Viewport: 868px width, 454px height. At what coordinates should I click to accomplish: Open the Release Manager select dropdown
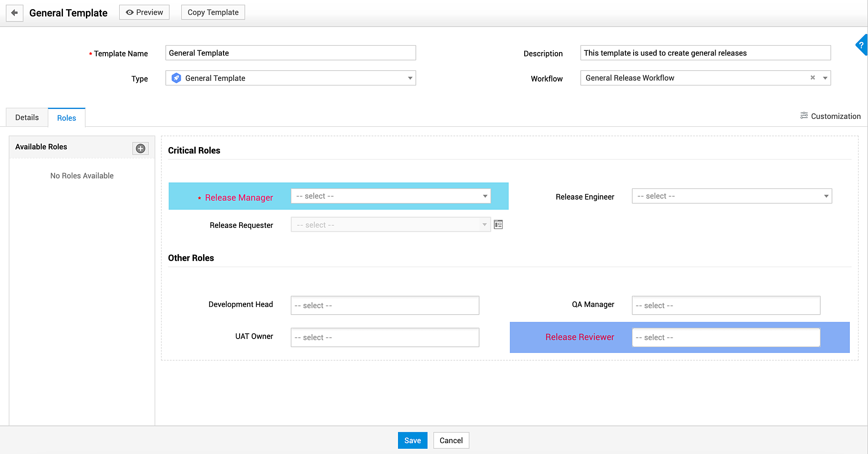pyautogui.click(x=391, y=196)
